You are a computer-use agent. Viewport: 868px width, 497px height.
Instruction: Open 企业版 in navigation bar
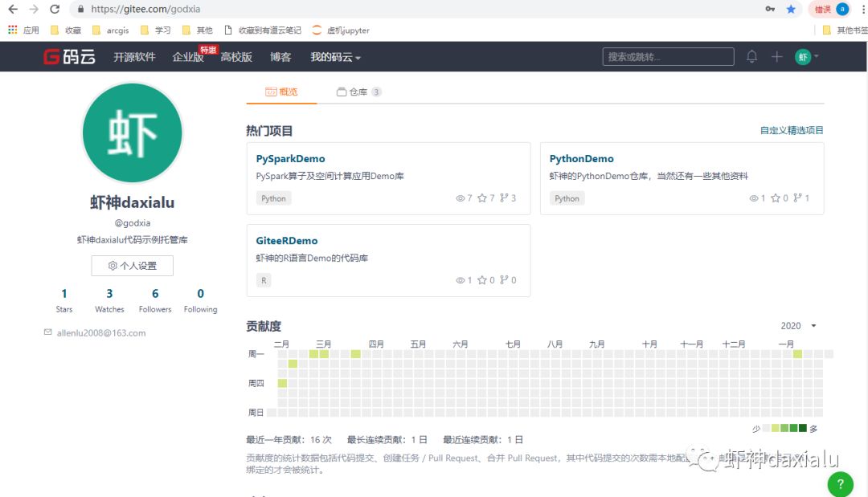click(188, 57)
